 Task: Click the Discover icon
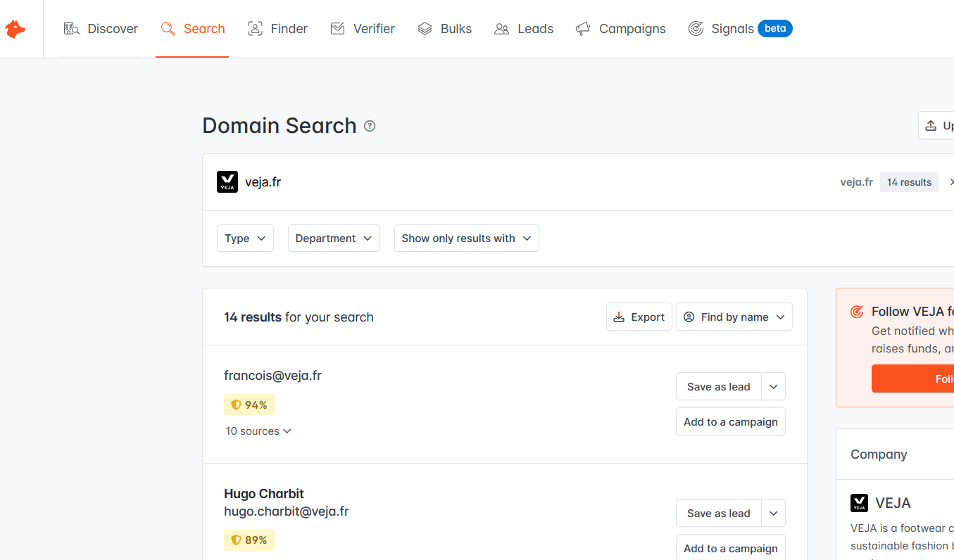tap(71, 29)
